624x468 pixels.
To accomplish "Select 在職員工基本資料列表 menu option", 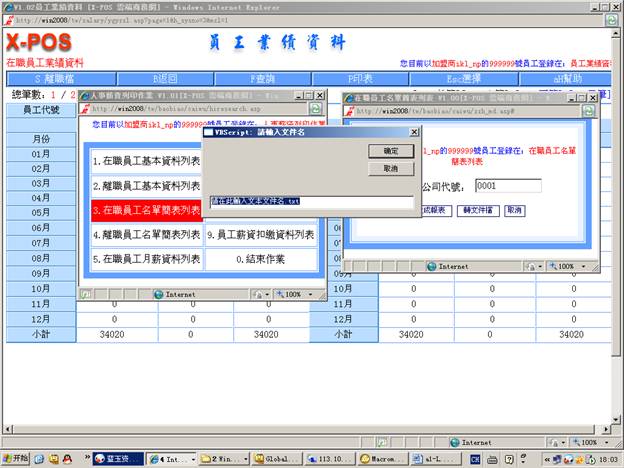I will click(x=146, y=160).
